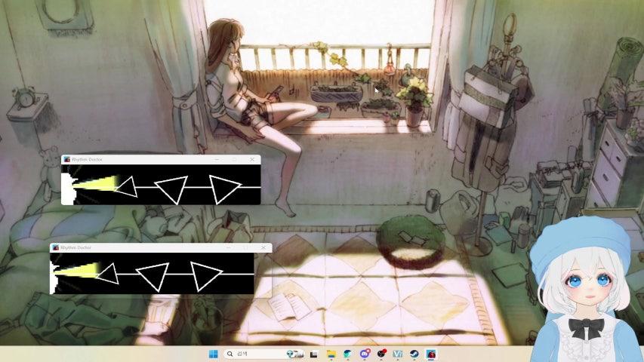Open the Windows Start menu

213,354
